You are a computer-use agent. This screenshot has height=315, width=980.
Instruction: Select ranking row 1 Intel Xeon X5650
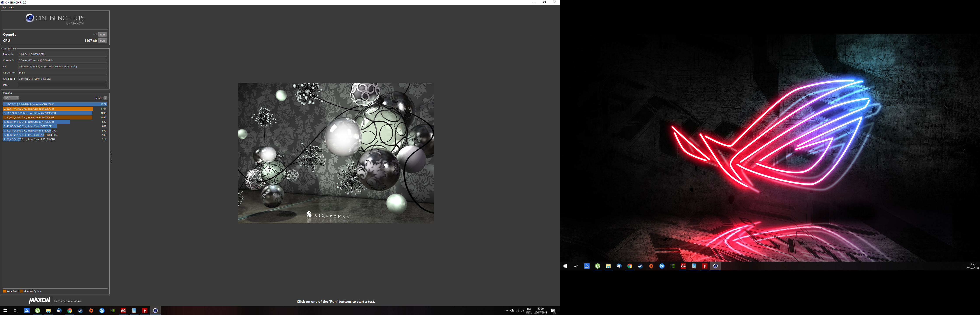point(55,104)
